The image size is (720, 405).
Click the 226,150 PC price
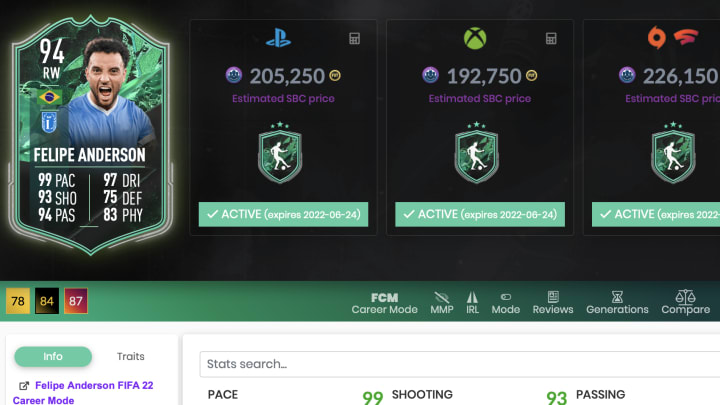681,76
